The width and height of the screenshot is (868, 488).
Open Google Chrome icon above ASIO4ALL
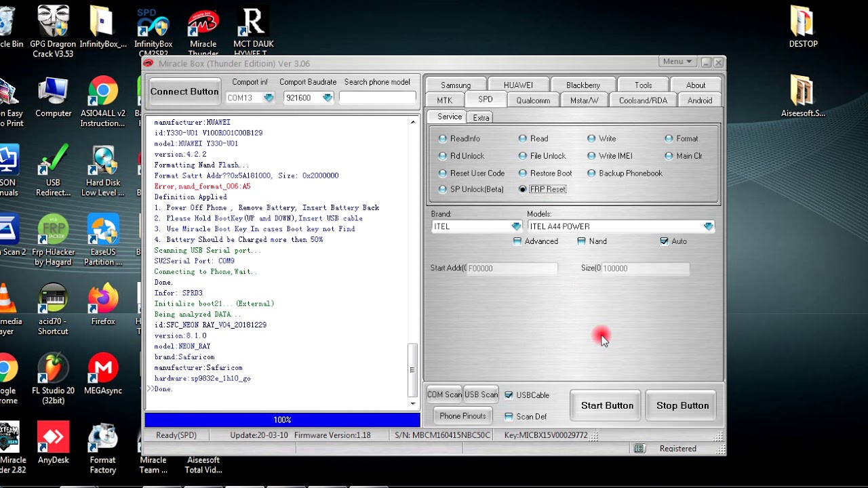point(103,90)
